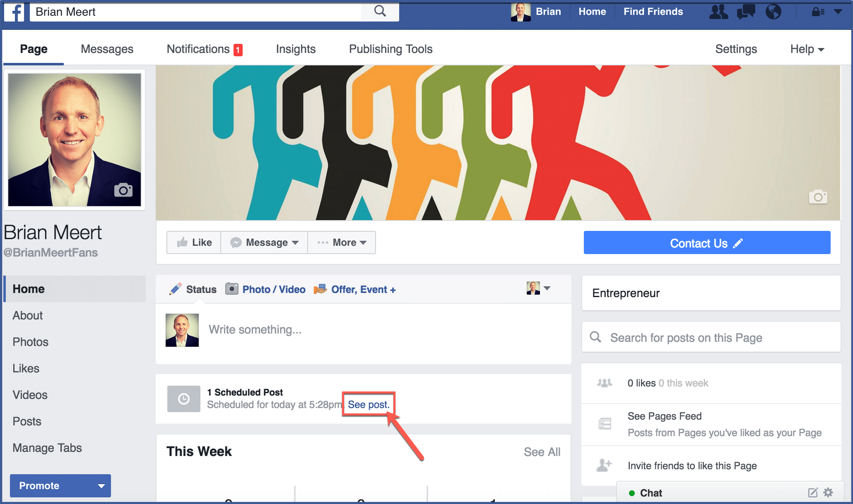The width and height of the screenshot is (853, 504).
Task: Click the large page profile photo
Action: pos(75,140)
